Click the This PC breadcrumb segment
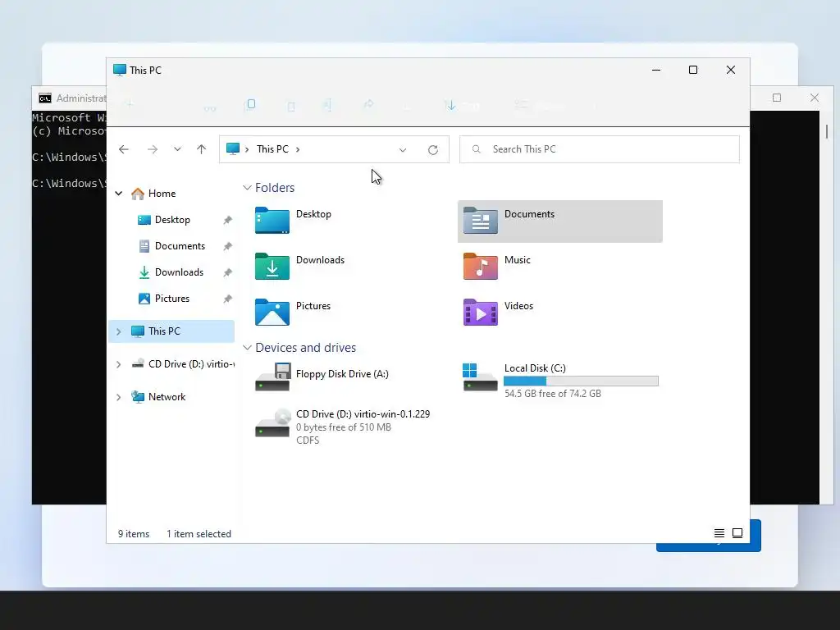Viewport: 840px width, 630px height. click(x=272, y=149)
